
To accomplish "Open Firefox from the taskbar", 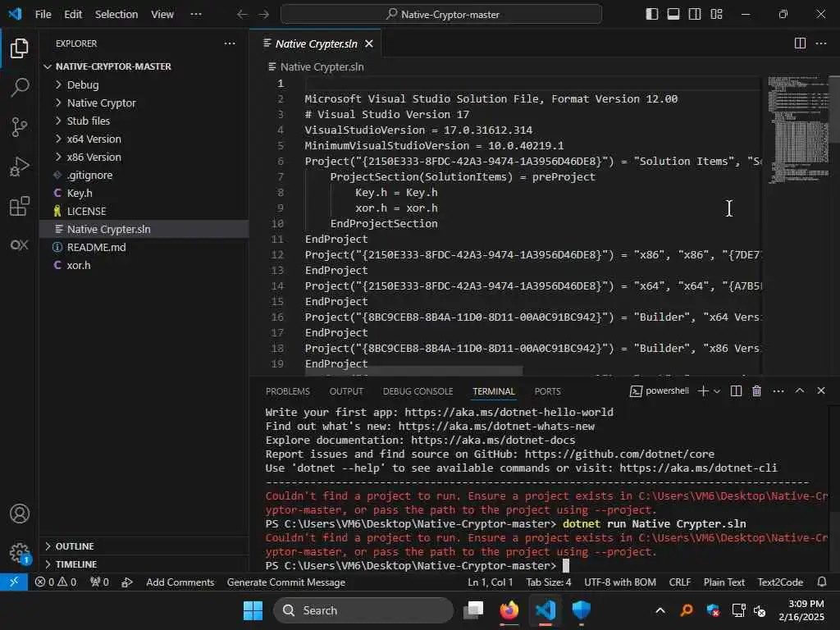I will pyautogui.click(x=509, y=610).
